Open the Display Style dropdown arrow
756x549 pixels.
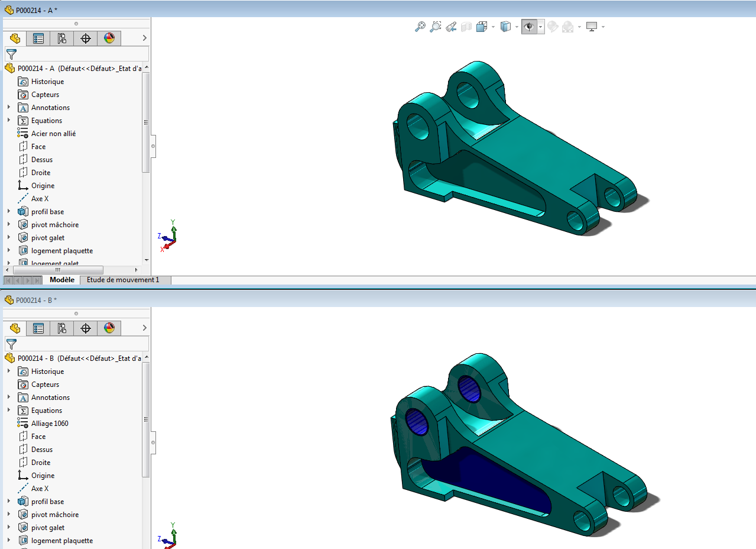tap(517, 27)
